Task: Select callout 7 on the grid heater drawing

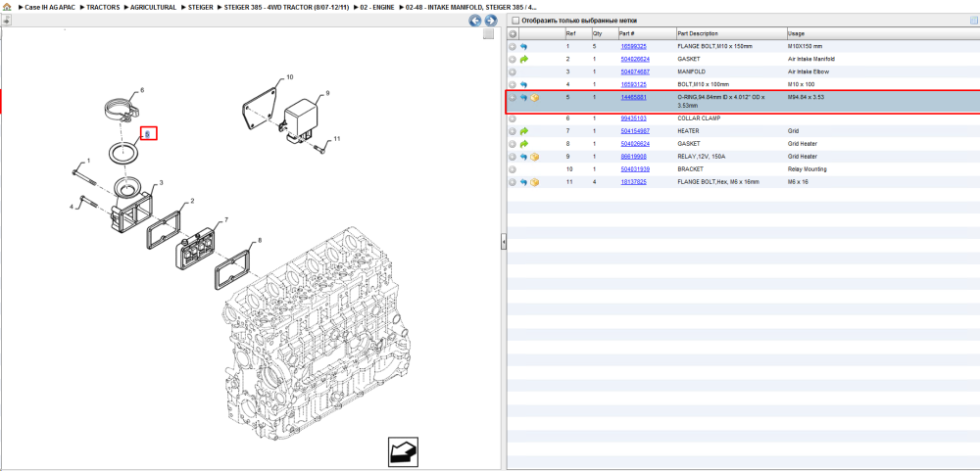Action: [226, 220]
